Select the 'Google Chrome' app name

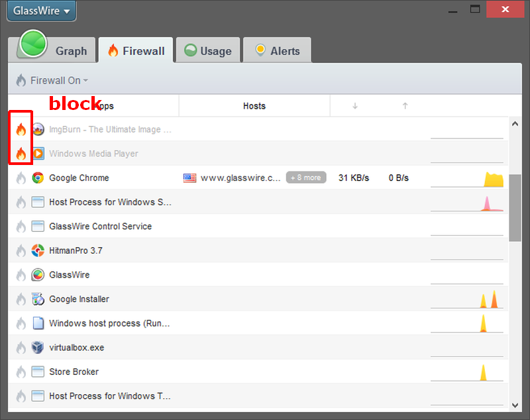(79, 178)
